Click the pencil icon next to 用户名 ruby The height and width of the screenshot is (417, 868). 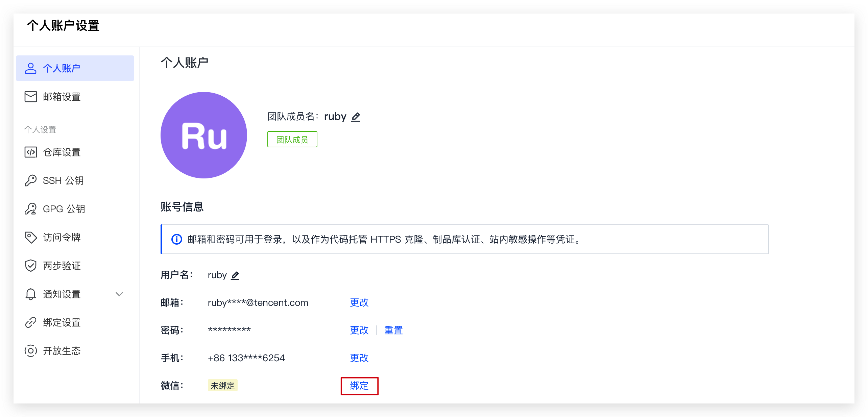click(235, 275)
